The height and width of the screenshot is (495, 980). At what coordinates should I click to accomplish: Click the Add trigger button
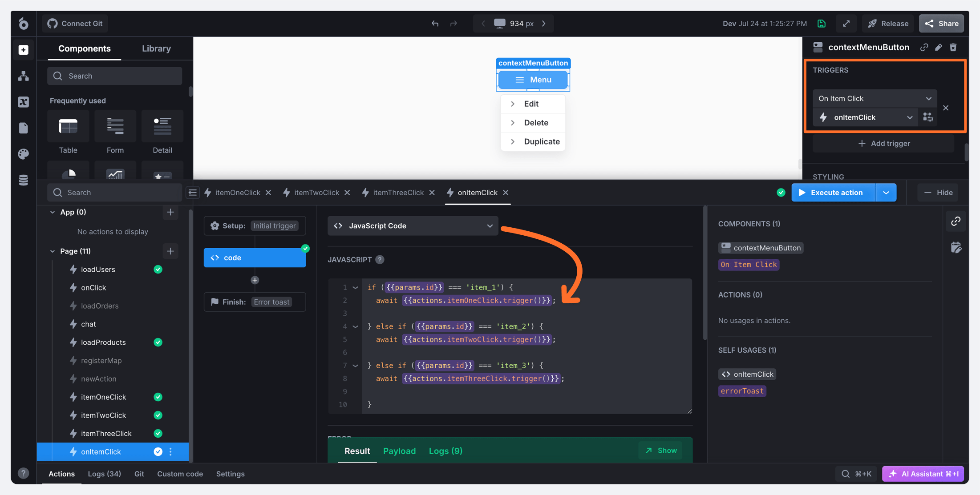(883, 143)
